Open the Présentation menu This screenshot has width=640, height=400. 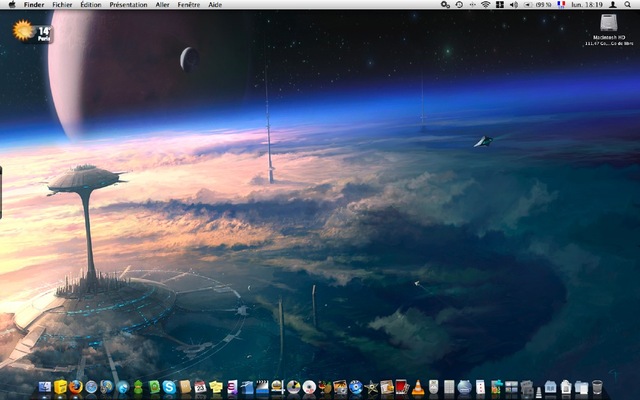pos(128,5)
